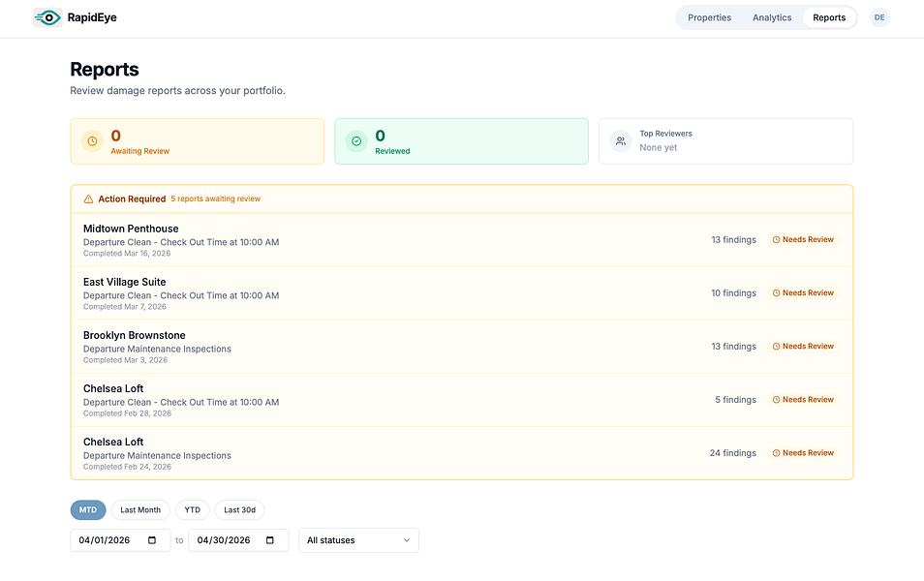Click the end date field 04/30/2026
This screenshot has width=924, height=581.
238,540
